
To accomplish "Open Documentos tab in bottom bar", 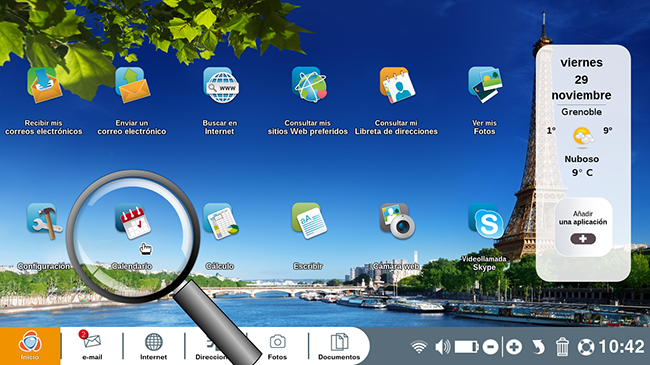I will pyautogui.click(x=339, y=346).
